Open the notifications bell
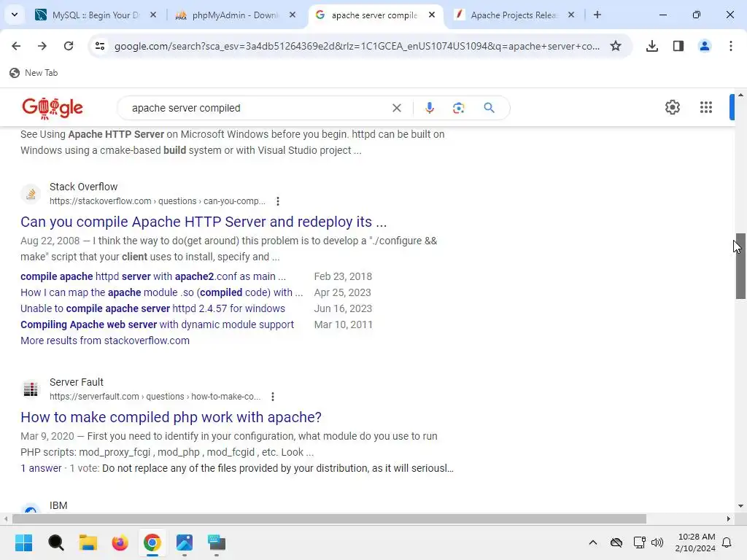Image resolution: width=747 pixels, height=560 pixels. [x=727, y=542]
